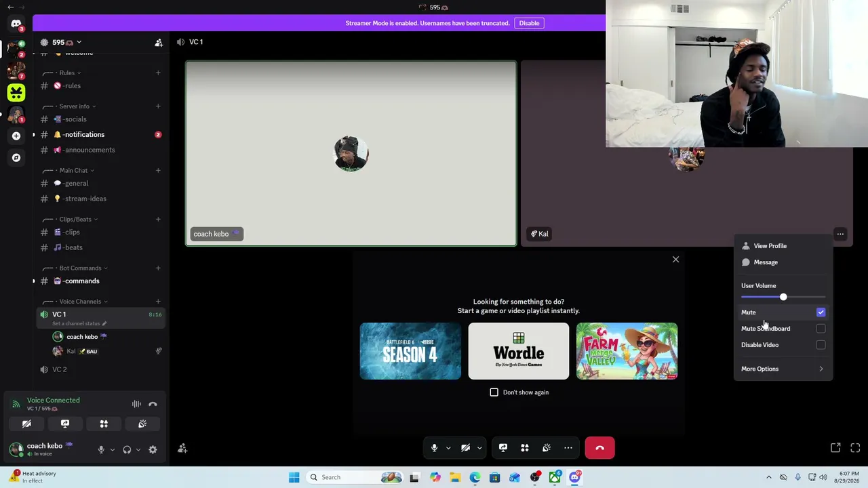Open the Discover servers compass icon

click(x=16, y=158)
